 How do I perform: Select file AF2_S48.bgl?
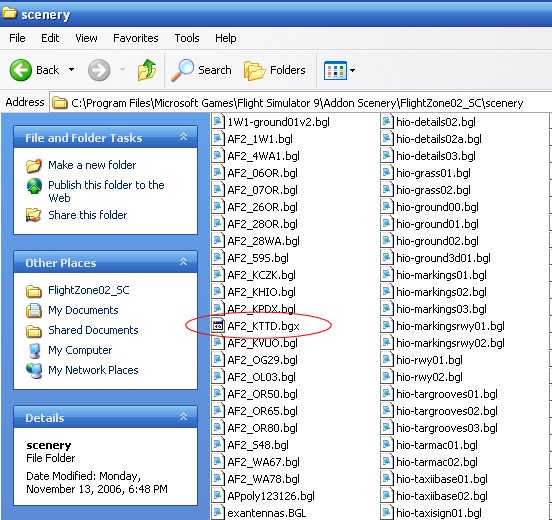(258, 445)
